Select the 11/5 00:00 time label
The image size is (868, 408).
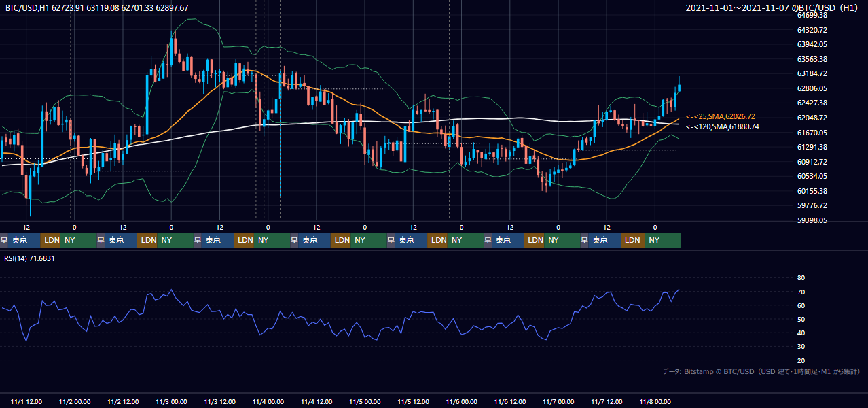(x=365, y=402)
